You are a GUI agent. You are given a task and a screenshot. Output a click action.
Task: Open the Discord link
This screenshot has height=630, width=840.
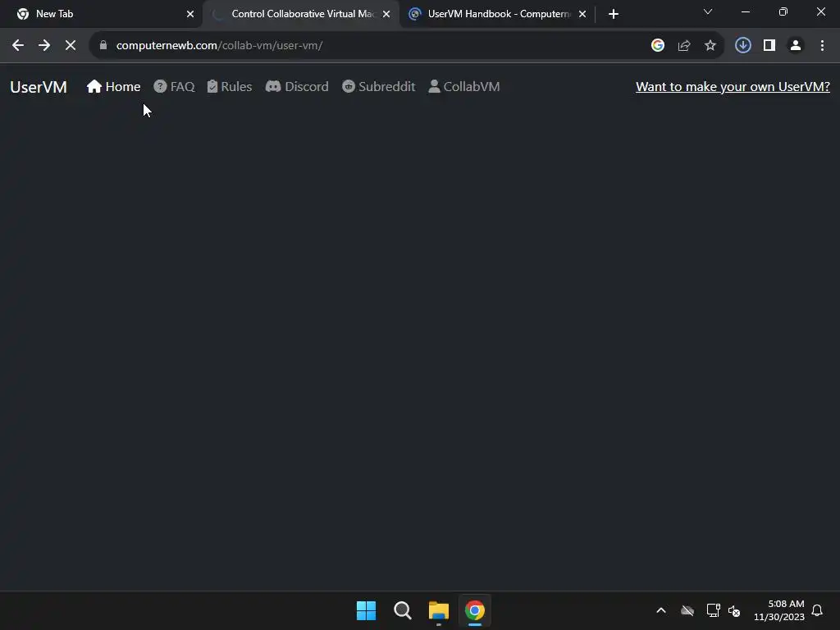[297, 87]
